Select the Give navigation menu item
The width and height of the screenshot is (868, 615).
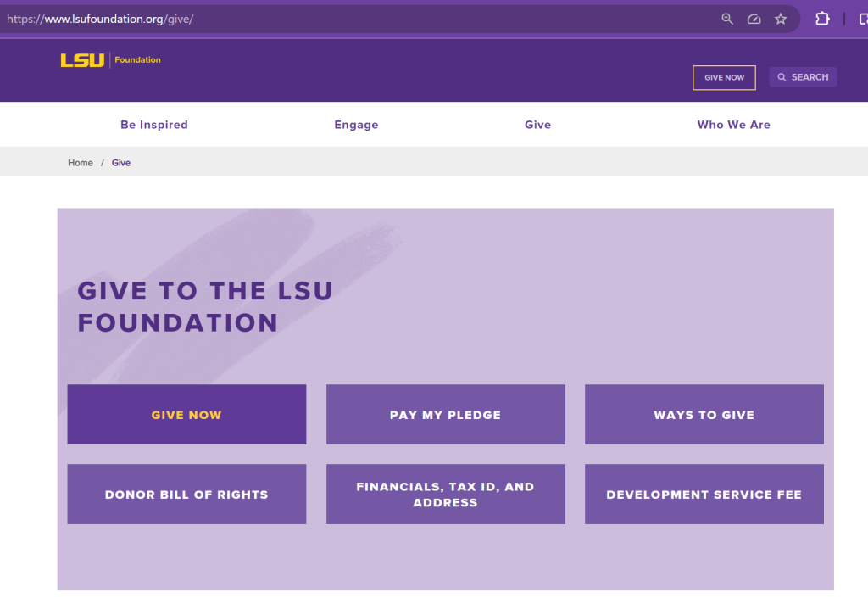pos(537,125)
